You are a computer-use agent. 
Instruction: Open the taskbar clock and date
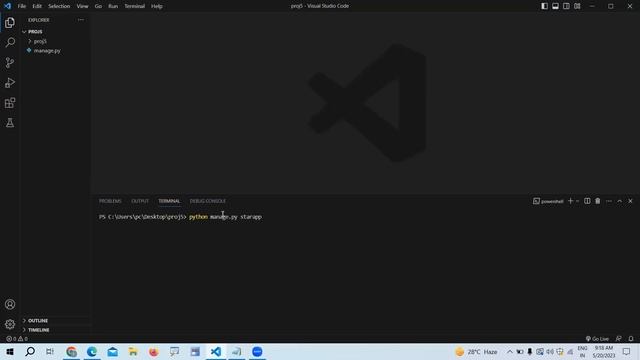click(604, 351)
